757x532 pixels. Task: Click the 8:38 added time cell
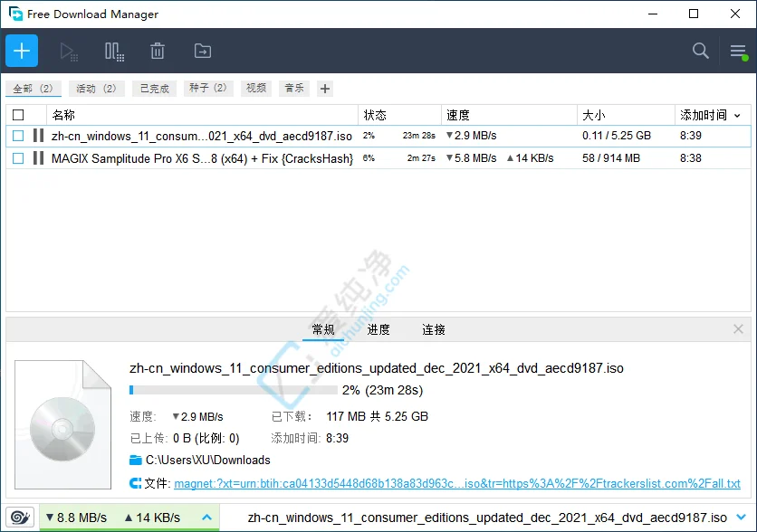[x=690, y=157]
